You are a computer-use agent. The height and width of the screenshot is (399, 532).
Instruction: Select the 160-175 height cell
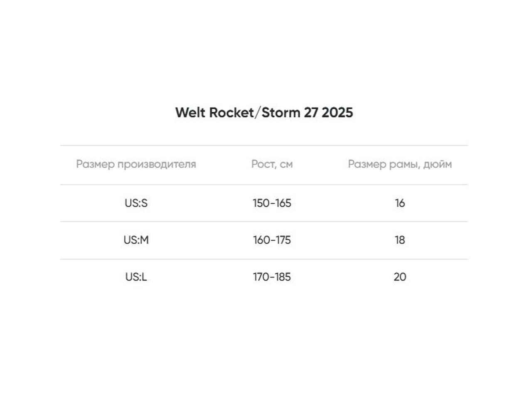pyautogui.click(x=272, y=240)
